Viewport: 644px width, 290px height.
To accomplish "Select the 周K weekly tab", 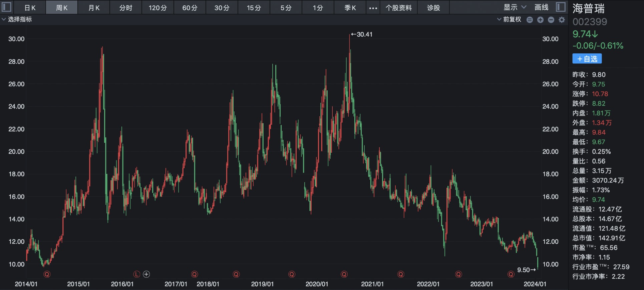I will tap(62, 8).
